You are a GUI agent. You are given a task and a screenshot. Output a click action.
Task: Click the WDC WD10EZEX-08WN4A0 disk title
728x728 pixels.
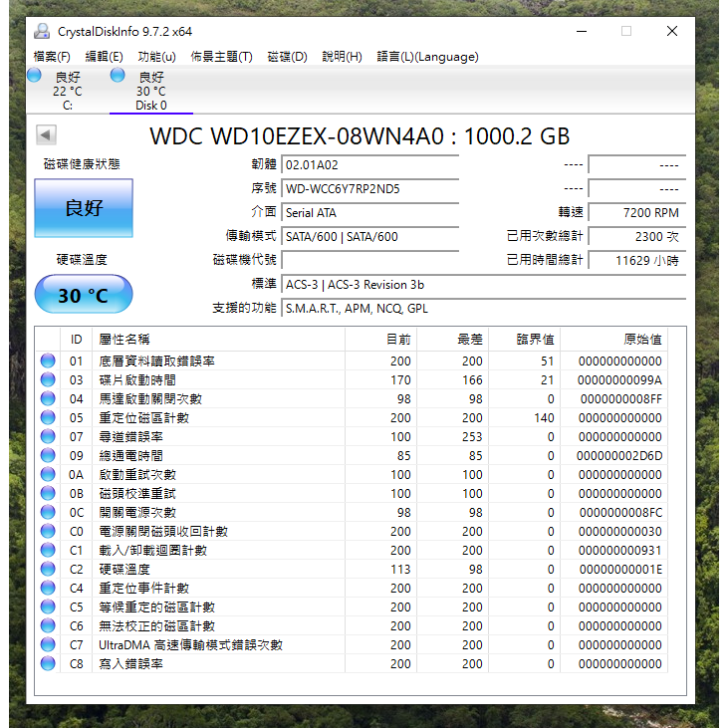coord(360,136)
